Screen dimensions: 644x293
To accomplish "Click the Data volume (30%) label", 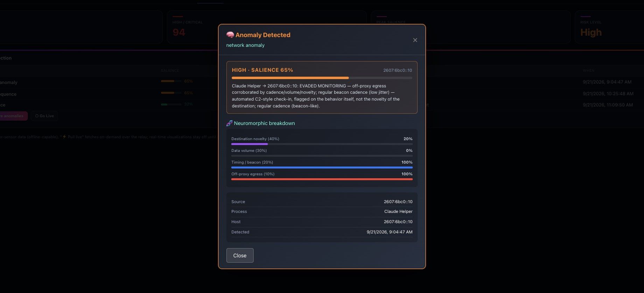I will click(249, 150).
